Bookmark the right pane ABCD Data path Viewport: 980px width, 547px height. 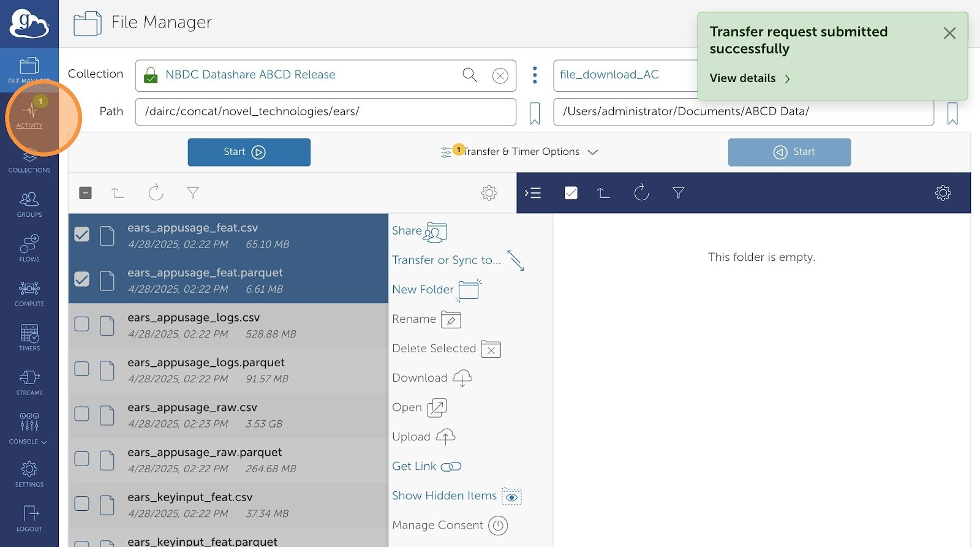point(952,113)
